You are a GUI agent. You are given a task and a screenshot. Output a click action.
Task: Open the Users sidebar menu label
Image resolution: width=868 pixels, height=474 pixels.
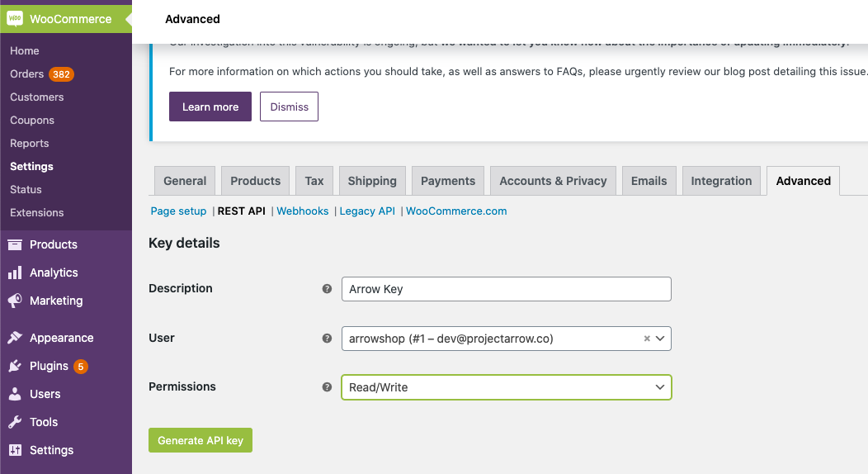45,394
